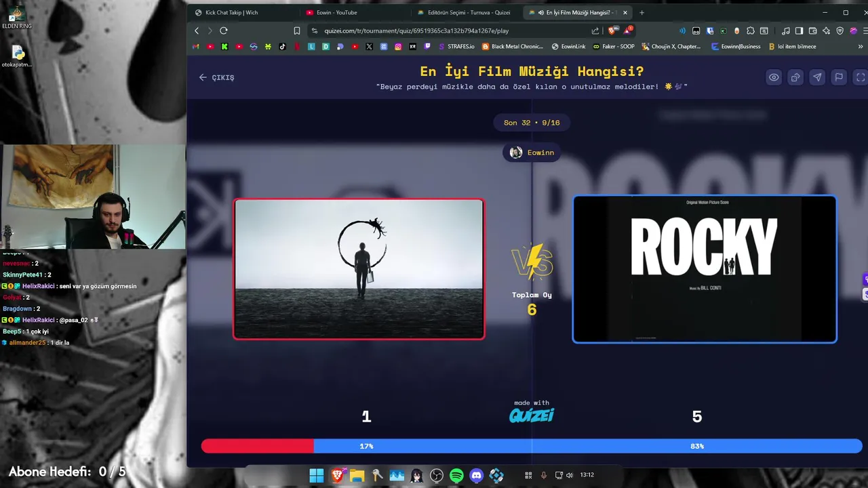
Task: Click the copy link icon in quiz header
Action: (x=795, y=77)
